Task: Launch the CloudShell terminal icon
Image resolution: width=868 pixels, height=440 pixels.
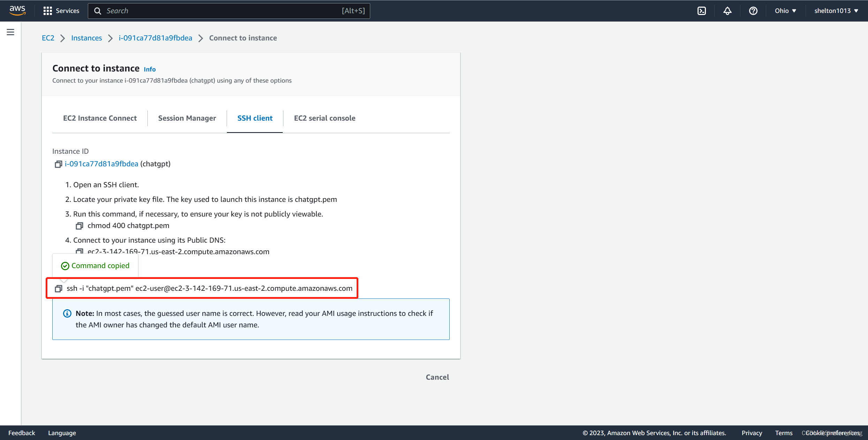Action: pyautogui.click(x=701, y=11)
